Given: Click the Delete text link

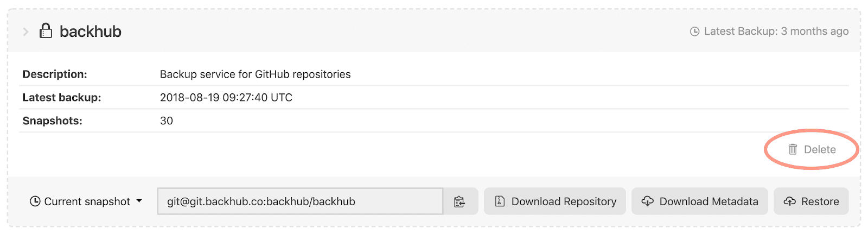Looking at the screenshot, I should [x=820, y=149].
